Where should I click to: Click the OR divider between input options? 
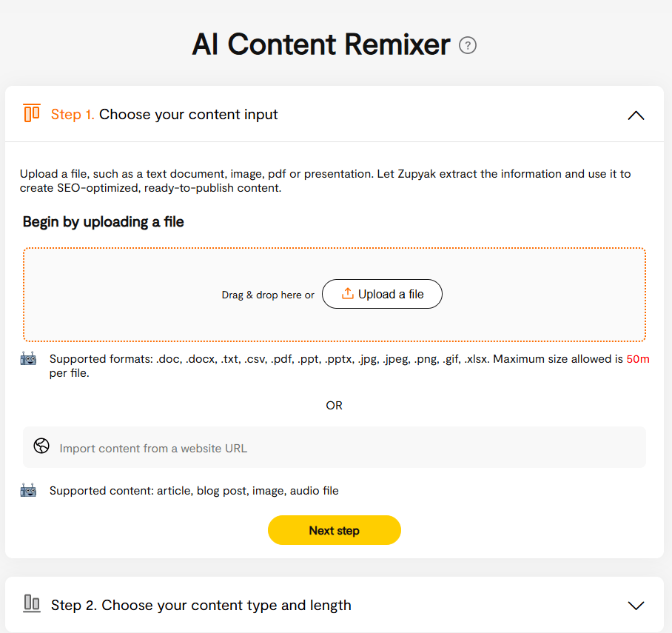[x=334, y=405]
